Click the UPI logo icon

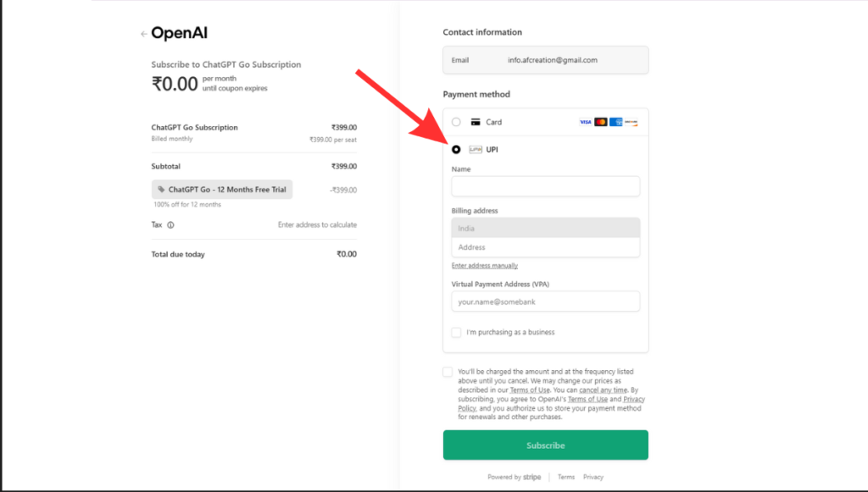pyautogui.click(x=477, y=149)
